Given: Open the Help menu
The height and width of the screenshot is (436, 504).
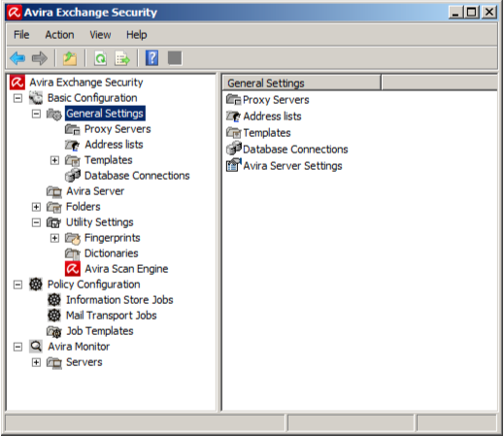Looking at the screenshot, I should [x=137, y=35].
